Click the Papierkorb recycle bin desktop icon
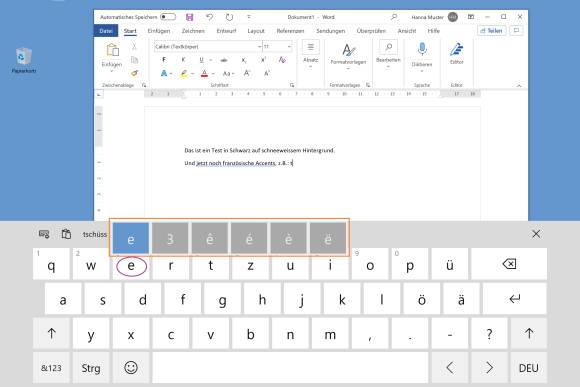The image size is (580, 387). coord(24,60)
